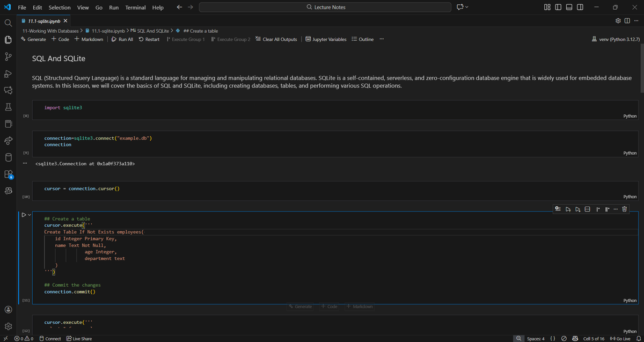Split the selected cell
The width and height of the screenshot is (644, 342).
click(x=587, y=209)
